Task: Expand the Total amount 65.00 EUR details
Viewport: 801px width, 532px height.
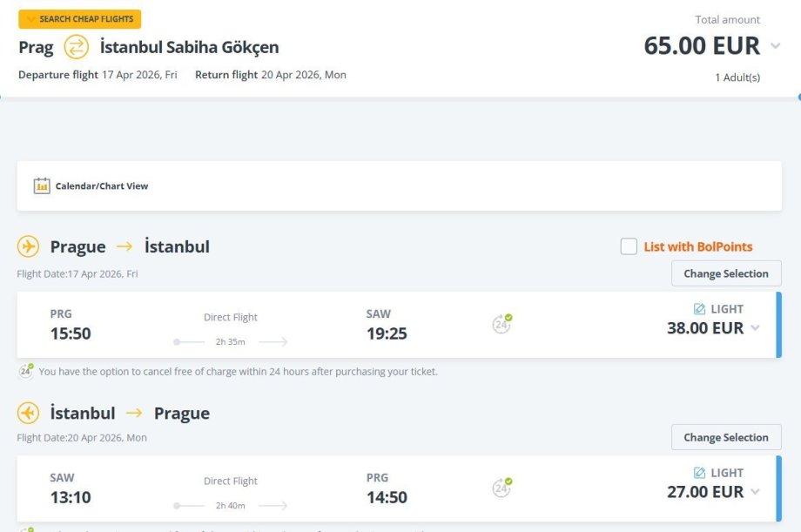Action: pos(776,46)
